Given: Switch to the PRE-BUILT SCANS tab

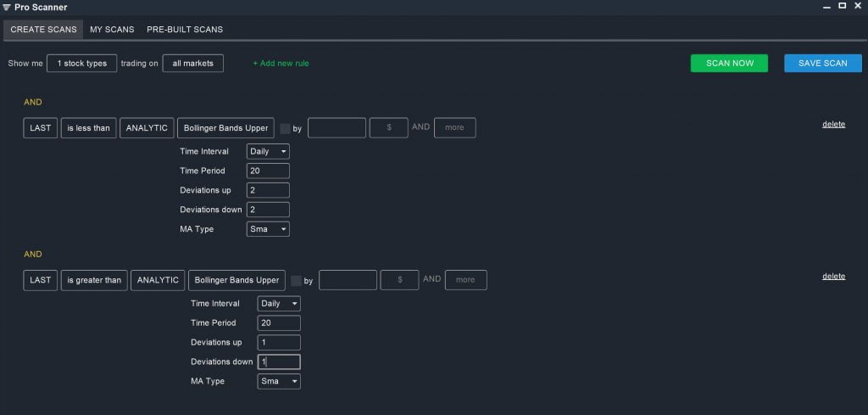Looking at the screenshot, I should 185,30.
